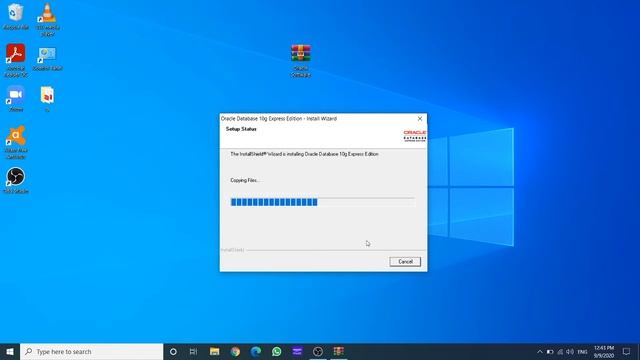Open the purple app on the taskbar
Image resolution: width=640 pixels, height=360 pixels.
point(297,351)
